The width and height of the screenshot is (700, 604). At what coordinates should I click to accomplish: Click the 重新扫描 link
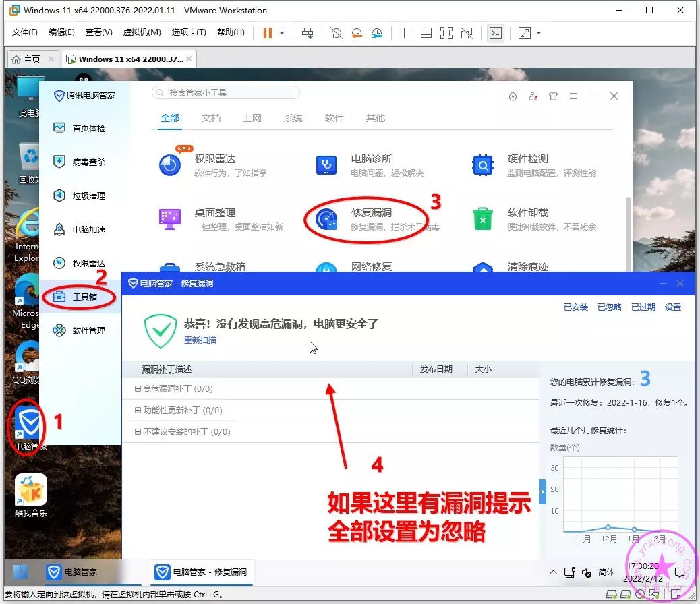(200, 340)
